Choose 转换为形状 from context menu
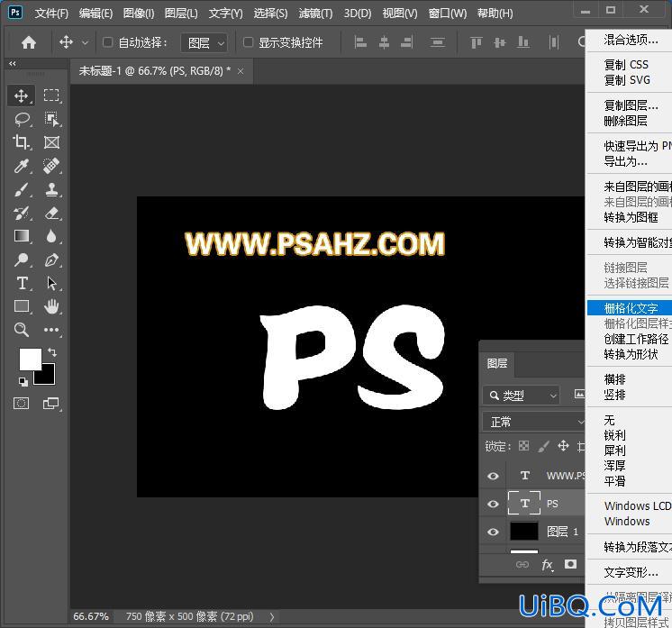Screen dimensions: 672x628 tap(629, 354)
